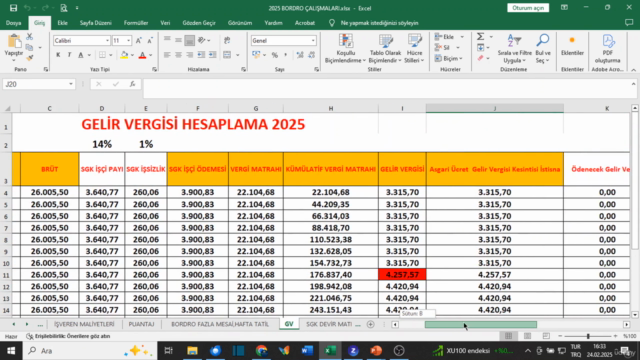Increase decimal places icon
The image size is (640, 360).
(300, 55)
